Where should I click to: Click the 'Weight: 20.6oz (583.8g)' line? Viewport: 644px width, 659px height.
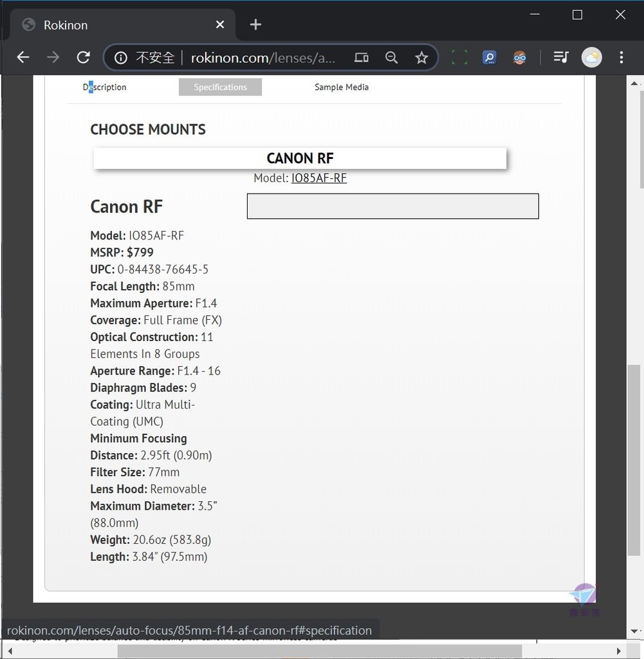(x=151, y=540)
